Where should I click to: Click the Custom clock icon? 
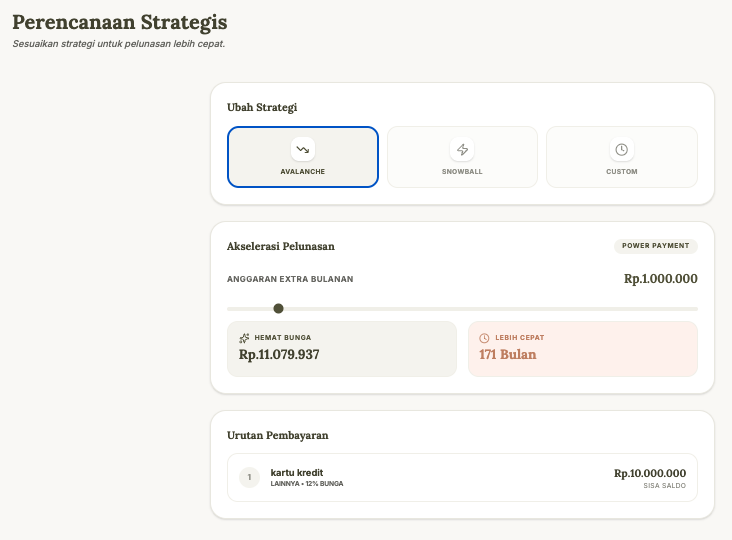[x=622, y=149]
